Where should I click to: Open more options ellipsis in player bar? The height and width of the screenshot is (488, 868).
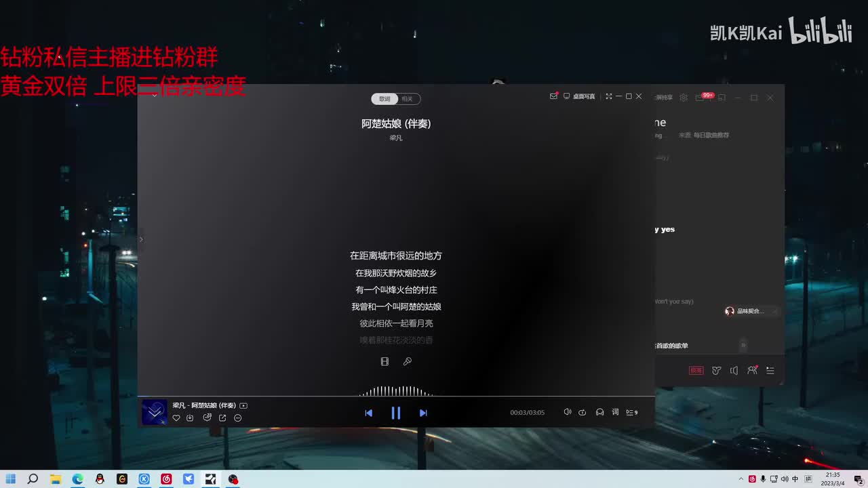[x=237, y=418]
